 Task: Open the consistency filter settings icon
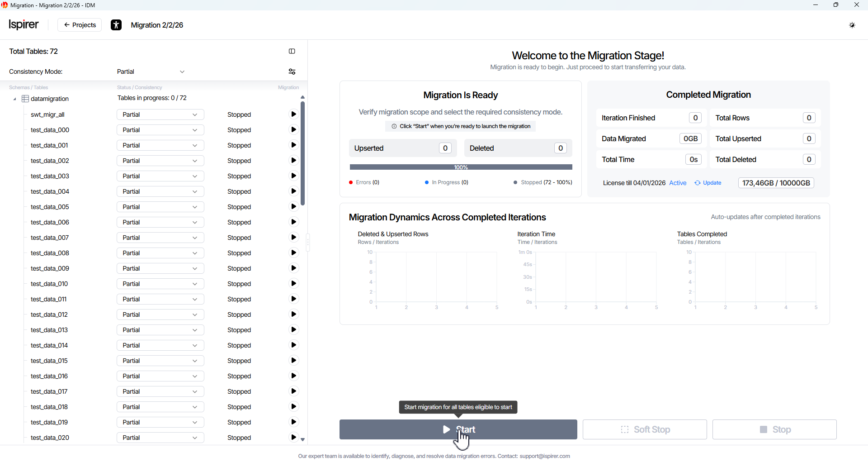(292, 71)
